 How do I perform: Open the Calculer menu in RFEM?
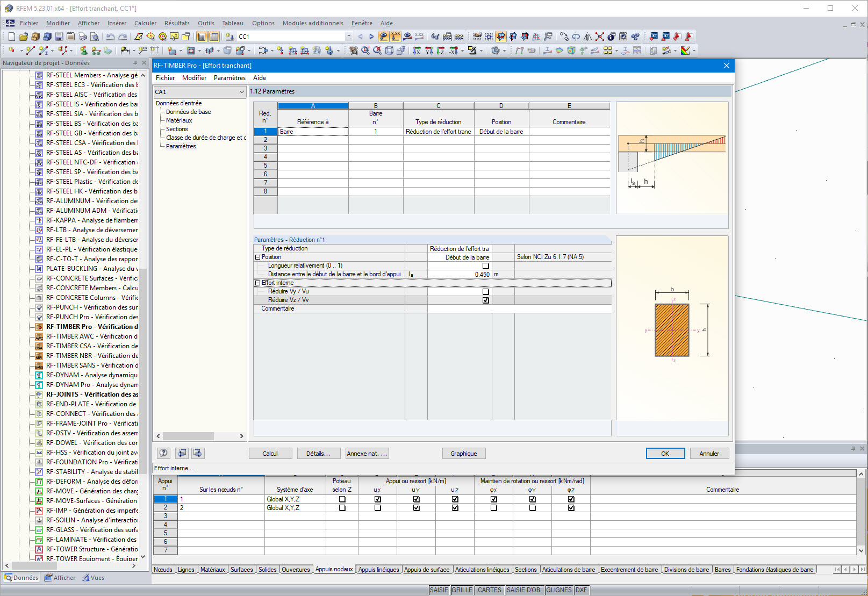tap(145, 23)
